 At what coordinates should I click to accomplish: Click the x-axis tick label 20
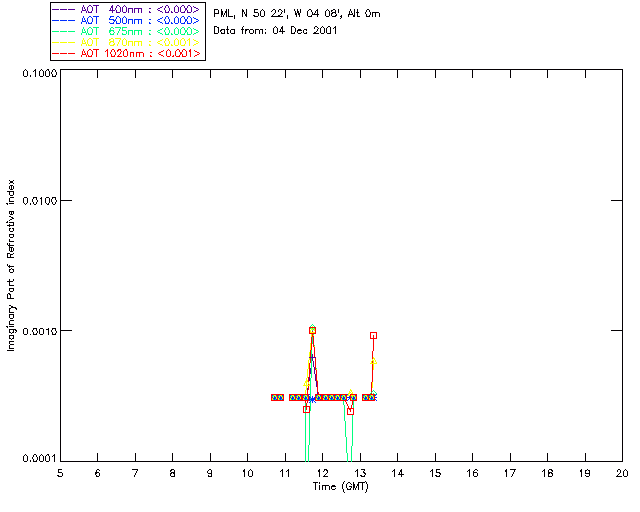622,473
